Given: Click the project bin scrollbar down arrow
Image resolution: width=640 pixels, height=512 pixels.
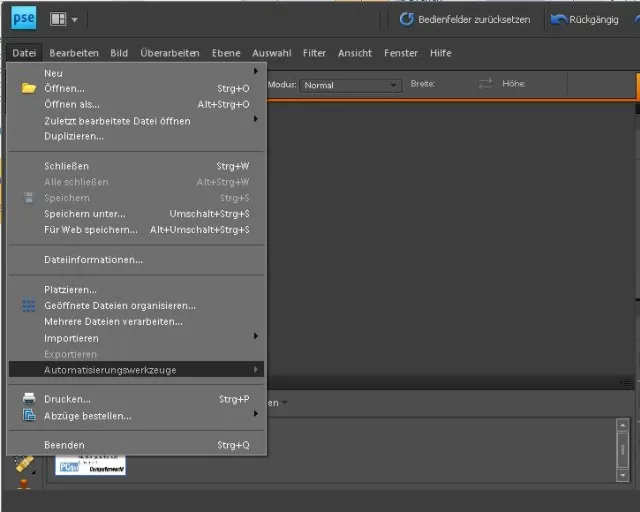Looking at the screenshot, I should [622, 474].
